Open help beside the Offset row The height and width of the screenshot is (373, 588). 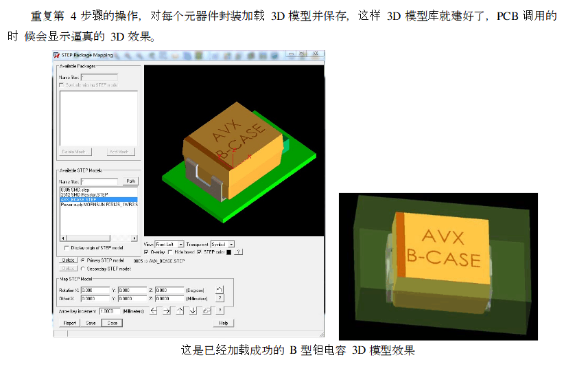[220, 298]
